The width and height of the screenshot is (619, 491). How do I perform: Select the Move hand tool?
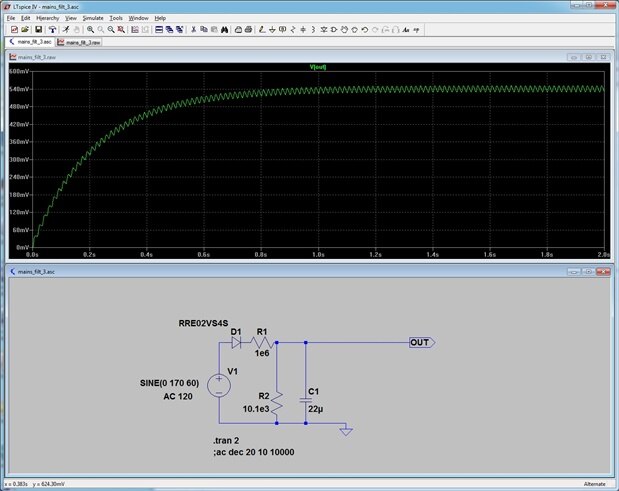coord(345,30)
